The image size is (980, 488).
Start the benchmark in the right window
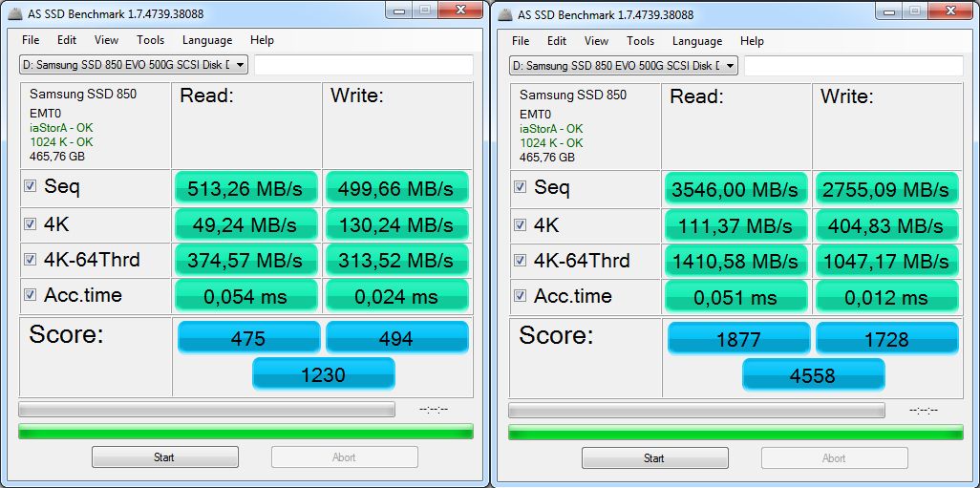[654, 458]
